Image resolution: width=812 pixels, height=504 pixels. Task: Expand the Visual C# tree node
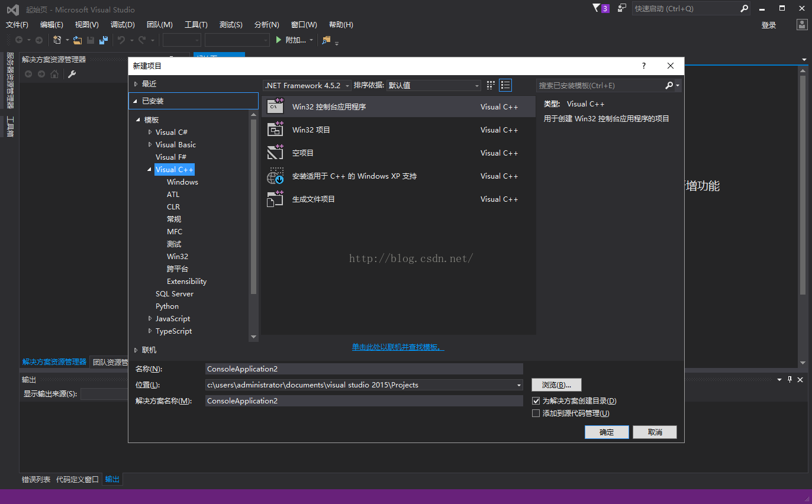click(x=150, y=132)
